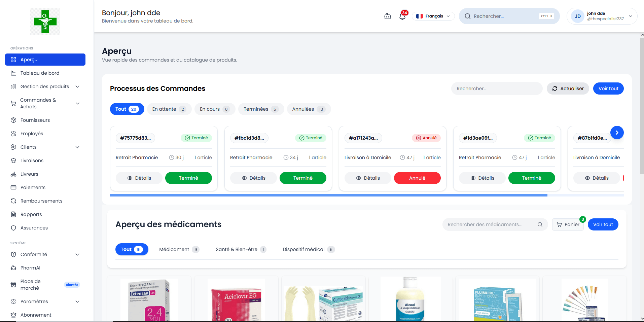Screen dimensions: 644x322
Task: Open the Français language dropdown
Action: 433,16
